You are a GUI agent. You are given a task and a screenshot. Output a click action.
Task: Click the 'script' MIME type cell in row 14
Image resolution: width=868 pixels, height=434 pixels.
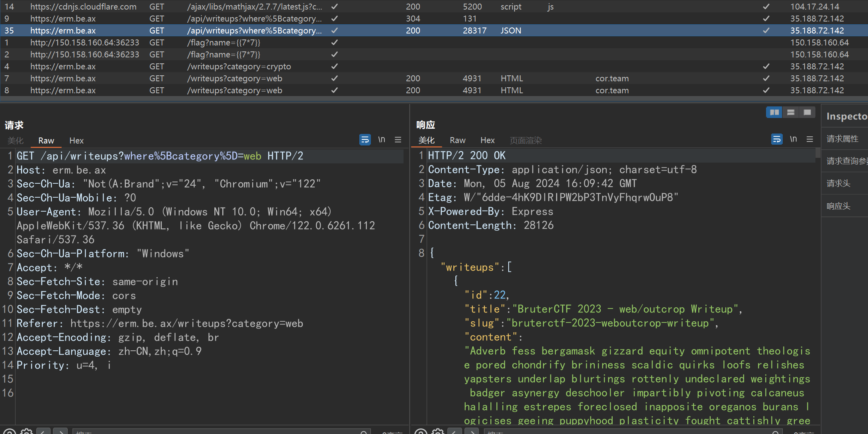(511, 7)
